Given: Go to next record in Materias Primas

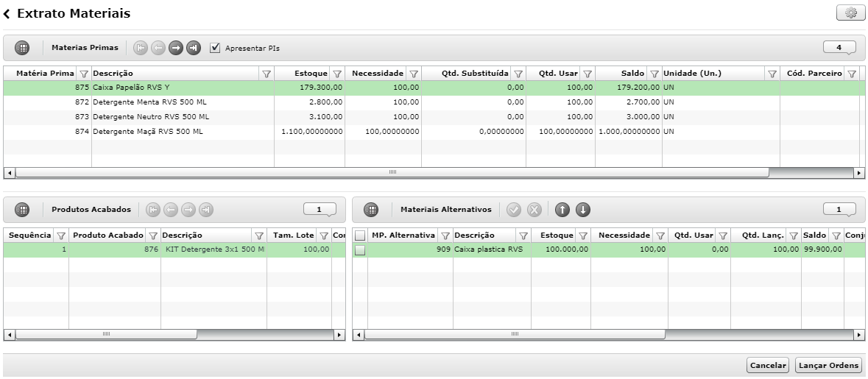Looking at the screenshot, I should (x=175, y=48).
